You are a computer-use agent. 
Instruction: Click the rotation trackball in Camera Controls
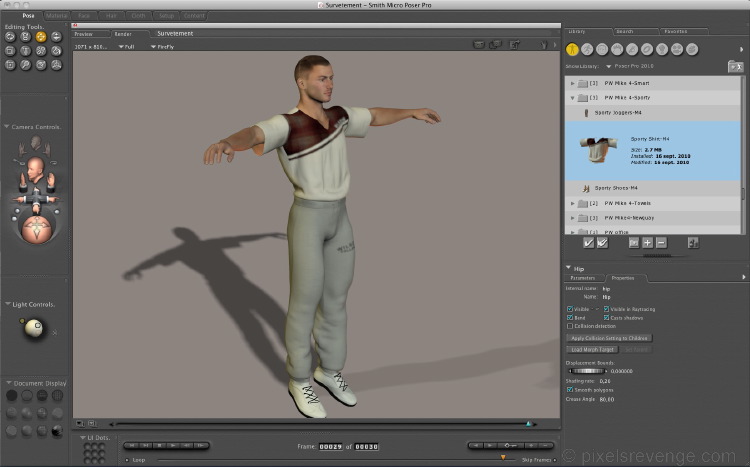pyautogui.click(x=37, y=229)
